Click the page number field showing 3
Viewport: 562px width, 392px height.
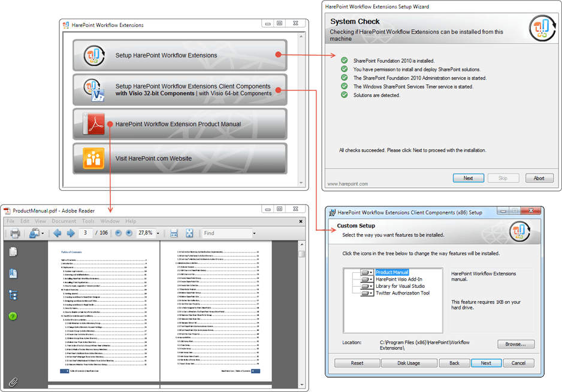[85, 233]
